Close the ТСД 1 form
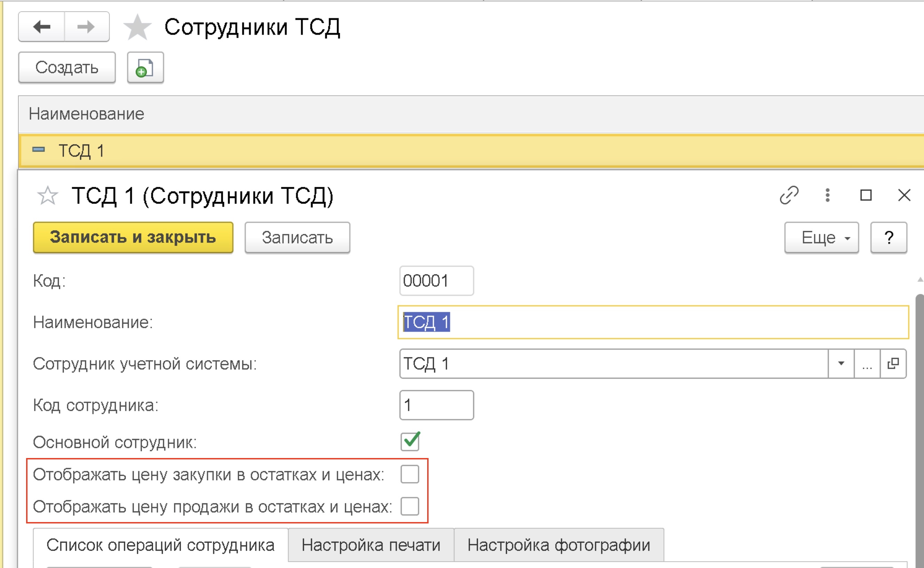 tap(904, 195)
